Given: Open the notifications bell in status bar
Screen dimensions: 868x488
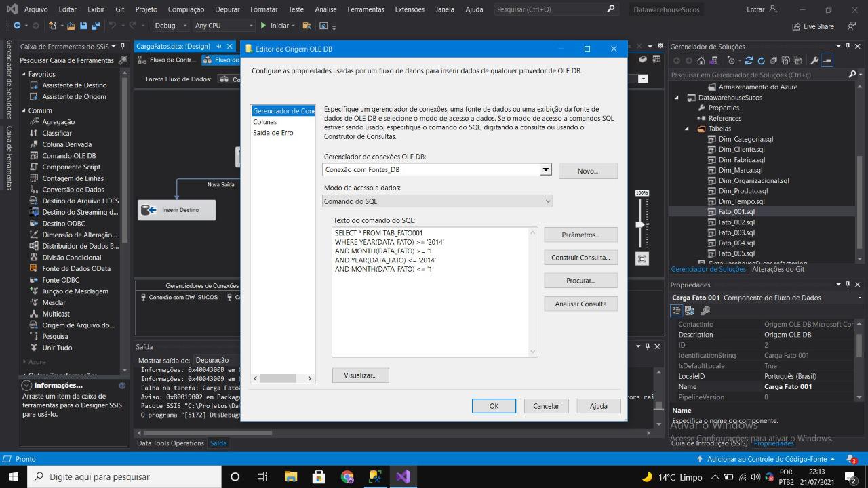Looking at the screenshot, I should click(851, 459).
